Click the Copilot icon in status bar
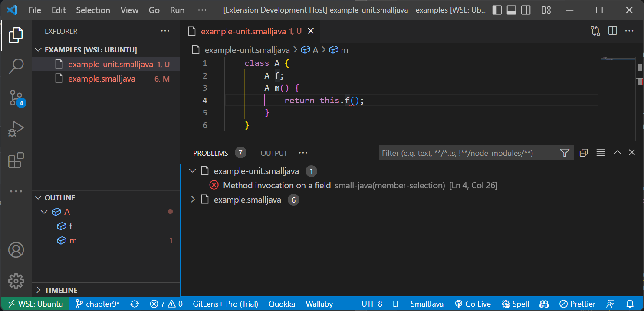The width and height of the screenshot is (644, 311). pyautogui.click(x=544, y=304)
